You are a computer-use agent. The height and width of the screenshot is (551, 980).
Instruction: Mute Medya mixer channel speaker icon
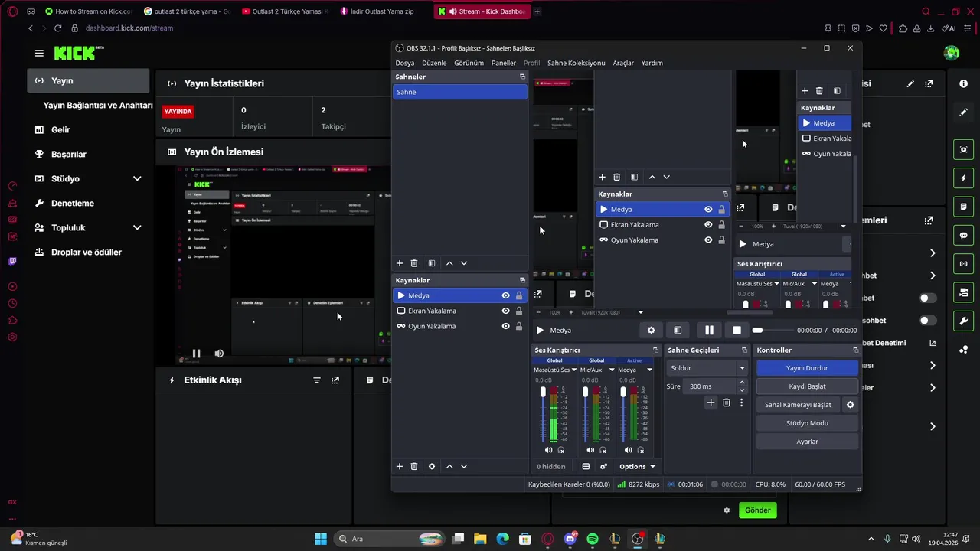628,450
